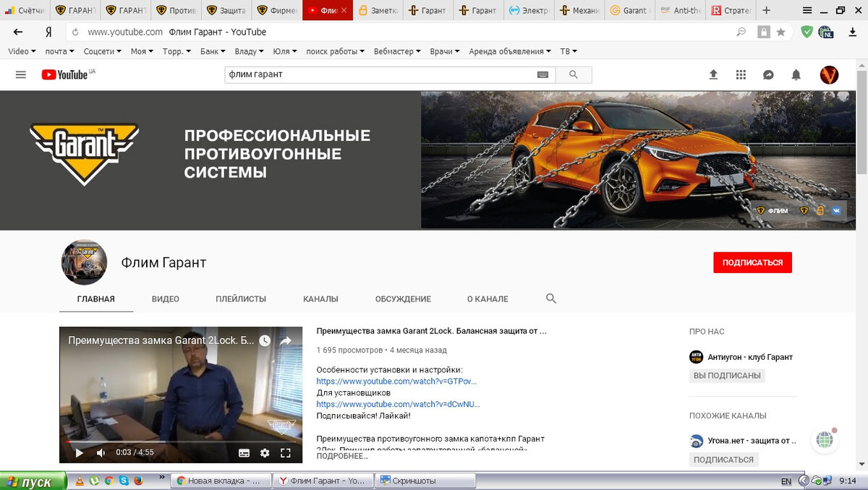868x490 pixels.
Task: Open the 'ТВ' dropdown in the bookmarks bar
Action: point(567,51)
